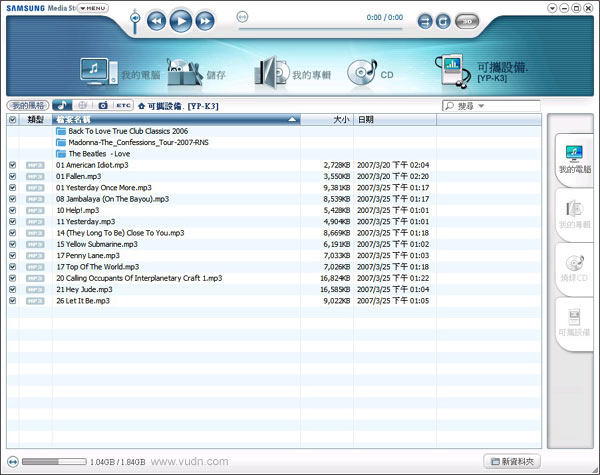The width and height of the screenshot is (600, 475).
Task: Uncheck 01 American Idiot.mp3
Action: pos(13,165)
